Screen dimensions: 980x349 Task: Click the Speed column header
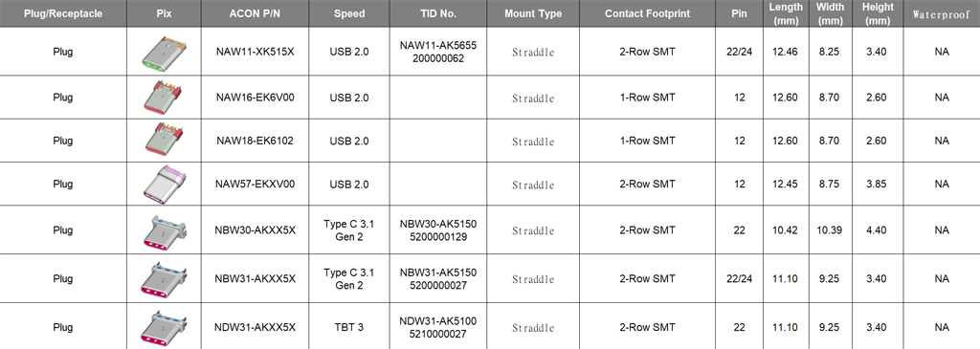[x=349, y=13]
